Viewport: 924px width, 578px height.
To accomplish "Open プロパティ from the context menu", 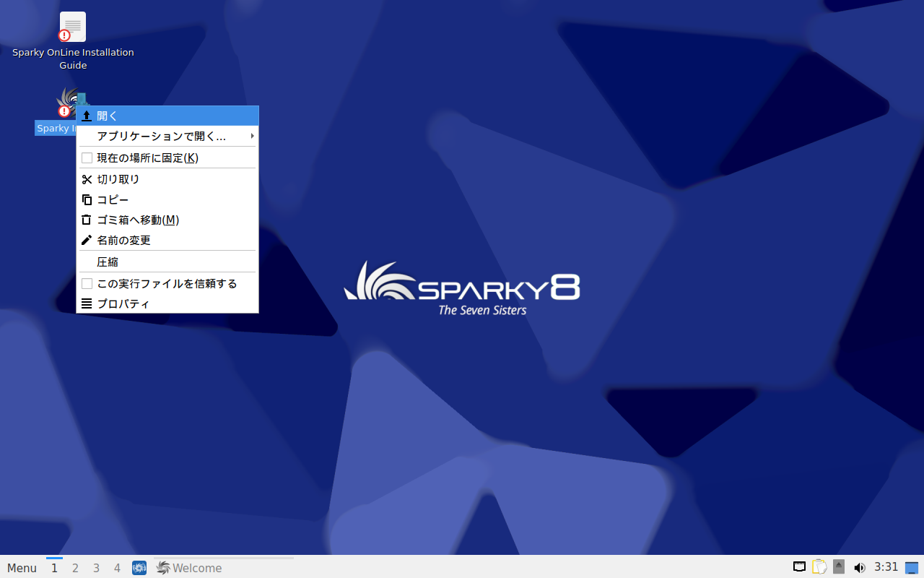I will 167,303.
